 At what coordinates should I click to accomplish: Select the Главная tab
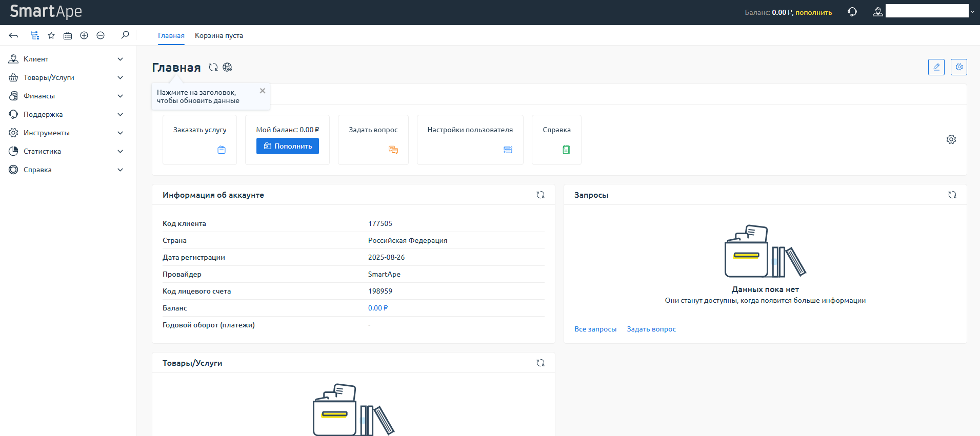171,35
